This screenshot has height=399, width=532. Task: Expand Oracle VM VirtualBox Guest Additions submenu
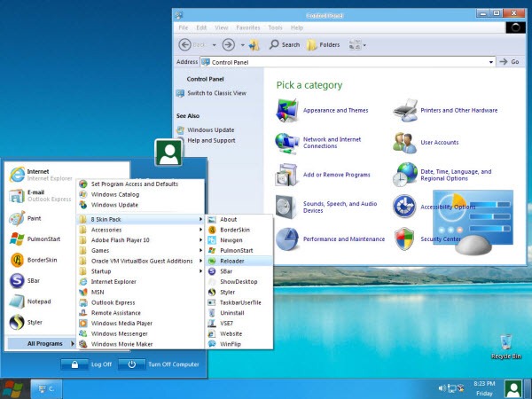point(141,261)
